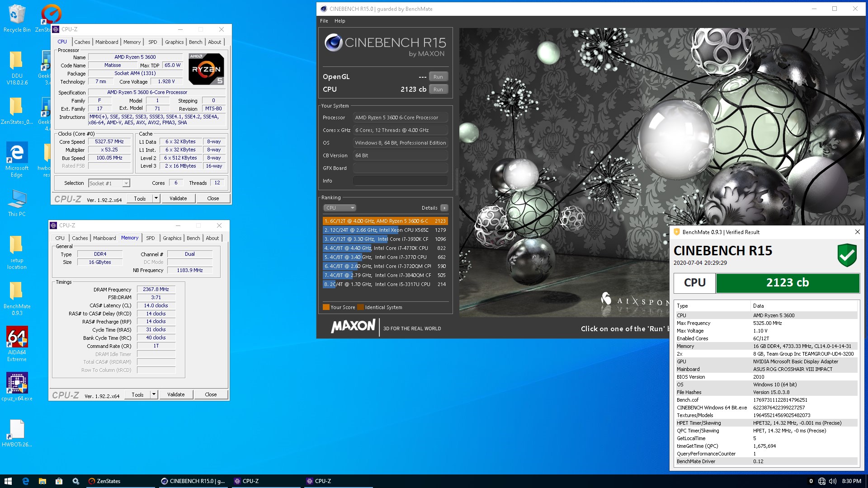Open This PC desktop icon
868x488 pixels.
(17, 203)
